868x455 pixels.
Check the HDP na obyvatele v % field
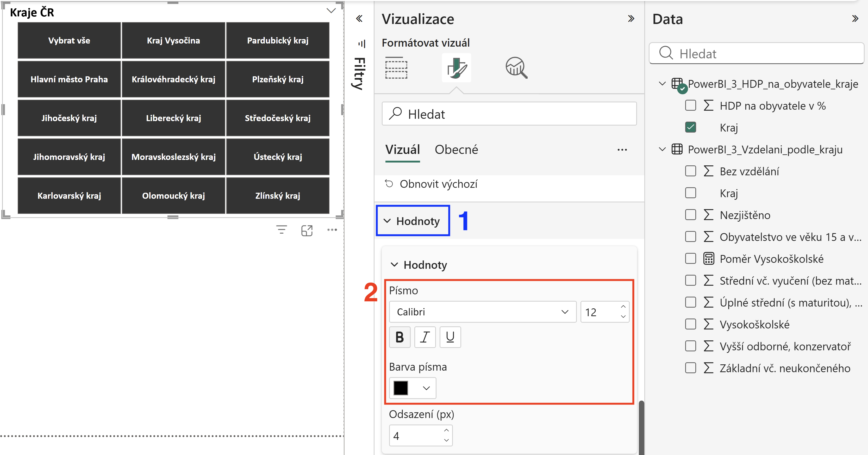coord(691,105)
